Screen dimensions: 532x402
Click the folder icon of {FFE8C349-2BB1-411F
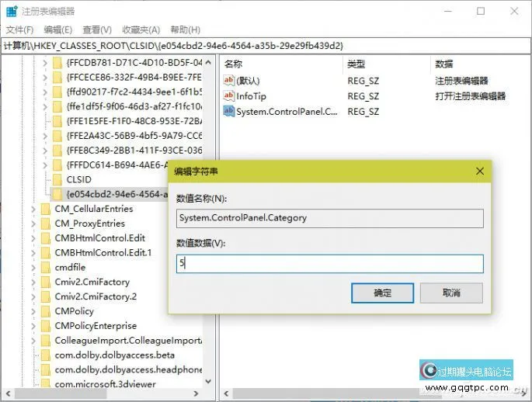point(57,150)
